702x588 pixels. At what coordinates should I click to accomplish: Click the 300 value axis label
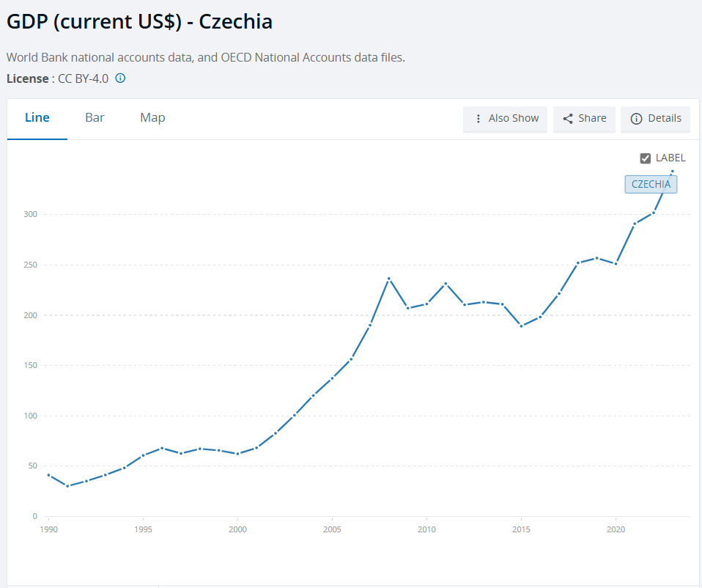pos(29,214)
